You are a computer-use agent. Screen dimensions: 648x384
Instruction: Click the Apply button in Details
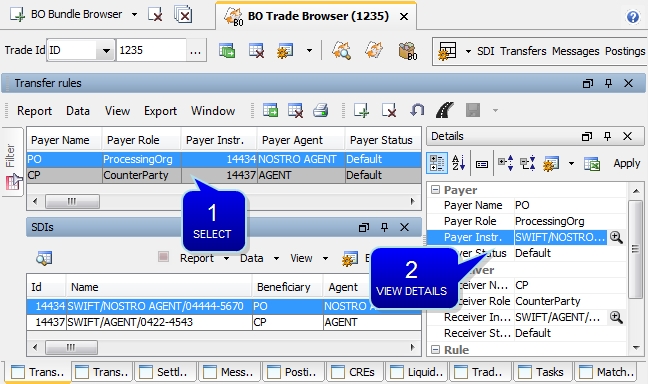627,164
